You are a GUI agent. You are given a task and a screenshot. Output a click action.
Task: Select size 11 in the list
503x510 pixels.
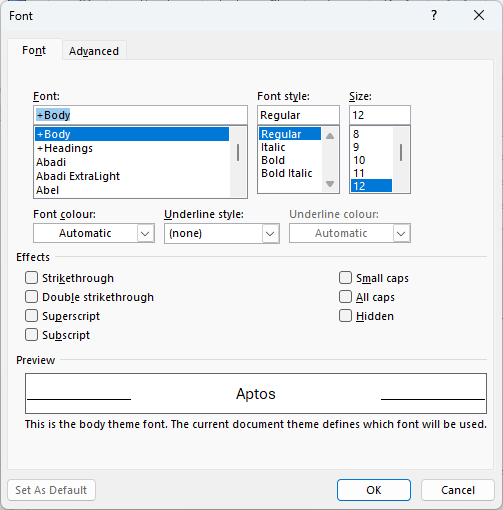tap(371, 173)
